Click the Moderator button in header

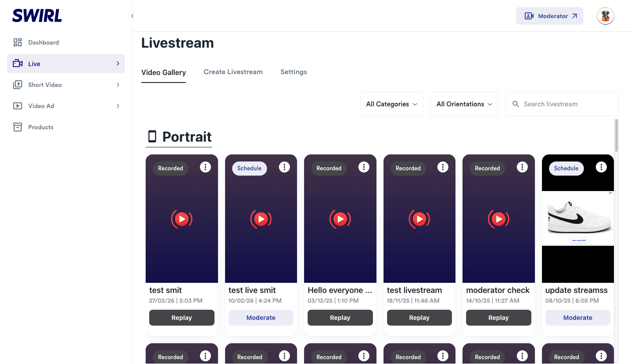tap(549, 16)
